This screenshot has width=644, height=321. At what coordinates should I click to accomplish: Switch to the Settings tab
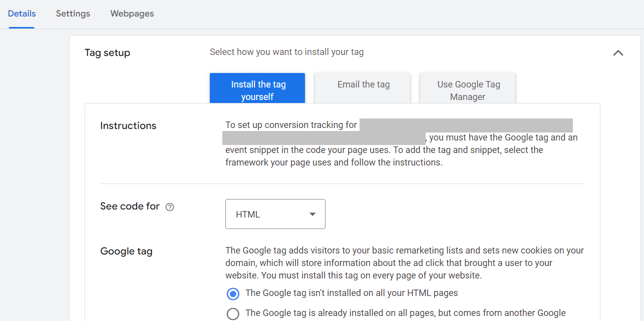pyautogui.click(x=73, y=13)
